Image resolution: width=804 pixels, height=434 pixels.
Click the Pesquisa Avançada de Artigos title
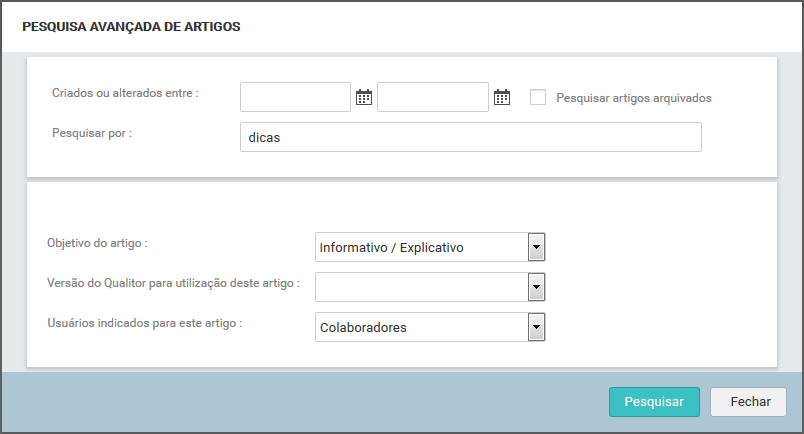click(x=131, y=27)
